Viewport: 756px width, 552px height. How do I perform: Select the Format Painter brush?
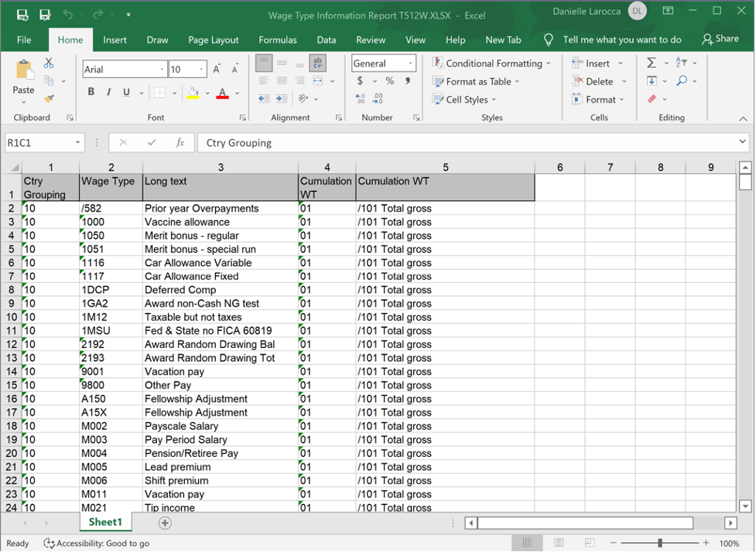(x=49, y=99)
